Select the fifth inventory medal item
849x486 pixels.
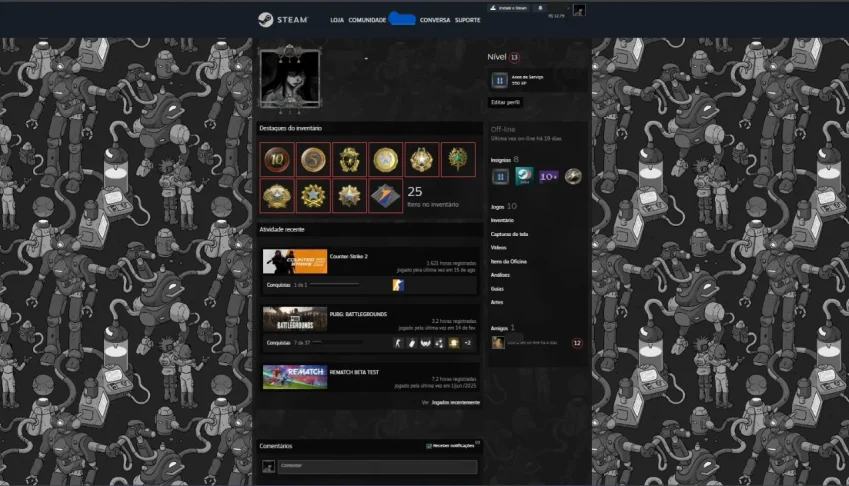pyautogui.click(x=422, y=159)
